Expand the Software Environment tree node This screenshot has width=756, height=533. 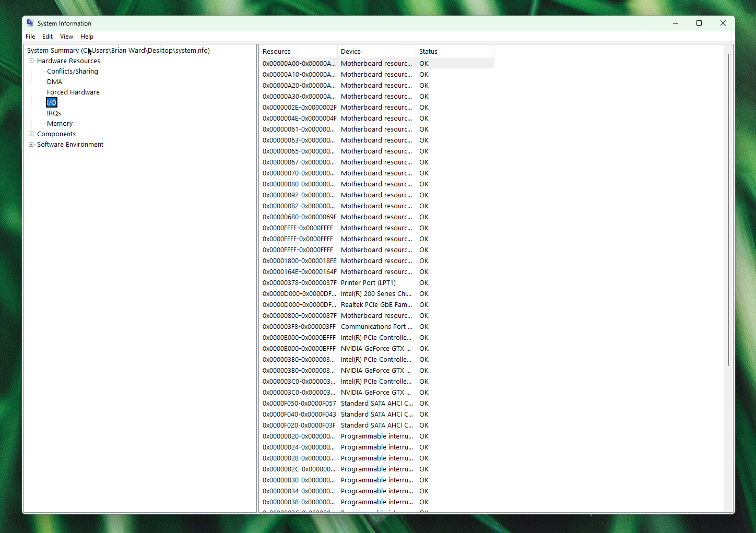tap(31, 145)
